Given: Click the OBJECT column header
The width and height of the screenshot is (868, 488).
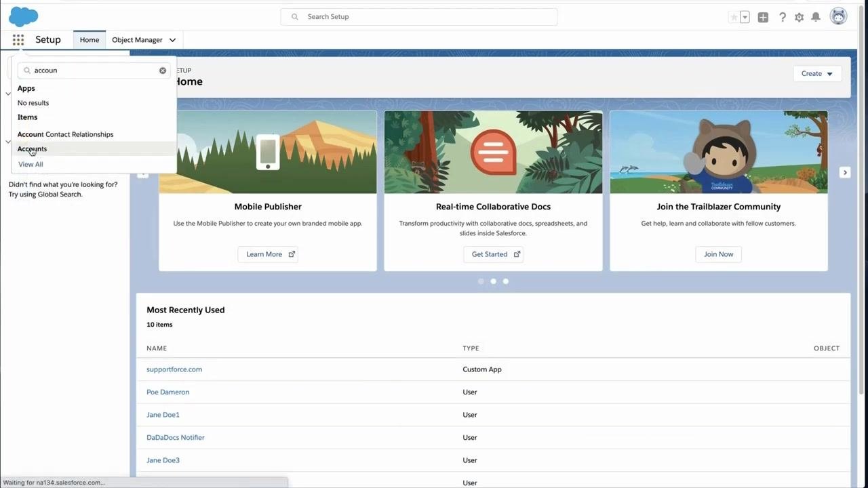Looking at the screenshot, I should tap(827, 348).
